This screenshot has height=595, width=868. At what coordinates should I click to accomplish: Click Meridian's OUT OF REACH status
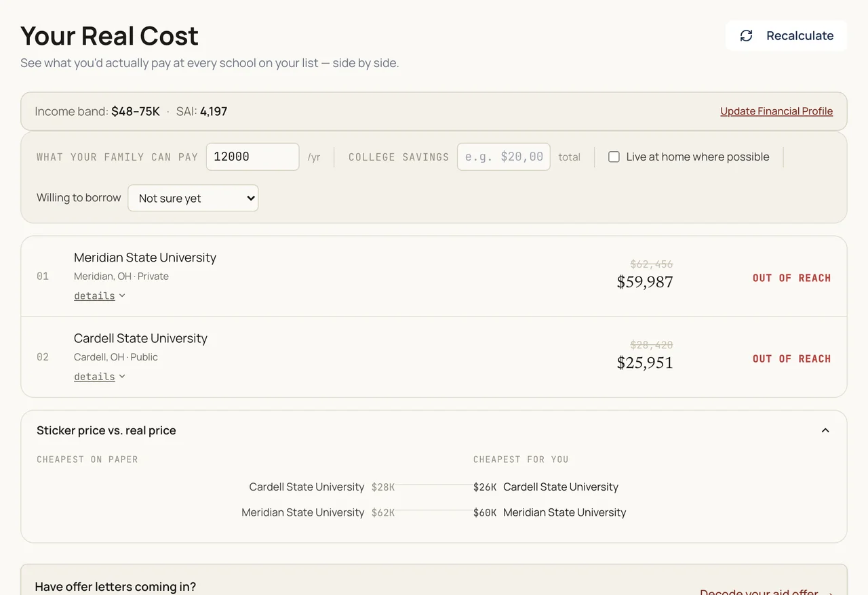point(791,278)
